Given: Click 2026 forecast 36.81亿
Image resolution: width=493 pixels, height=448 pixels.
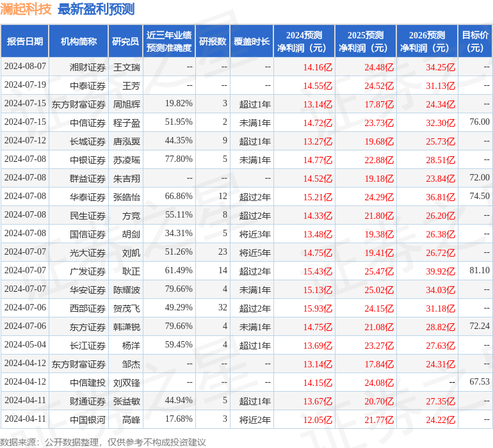Looking at the screenshot, I should 440,197.
